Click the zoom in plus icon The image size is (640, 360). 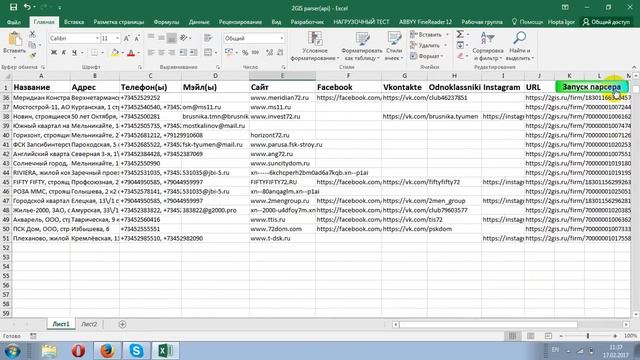615,336
